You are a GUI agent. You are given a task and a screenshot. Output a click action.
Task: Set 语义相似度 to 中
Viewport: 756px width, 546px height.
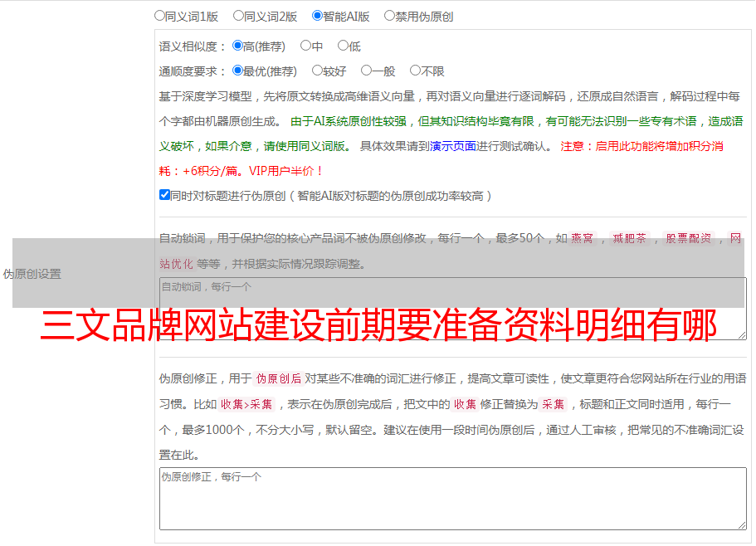point(305,46)
